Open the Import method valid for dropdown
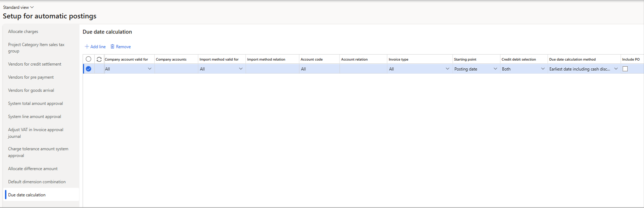The image size is (644, 208). [240, 69]
